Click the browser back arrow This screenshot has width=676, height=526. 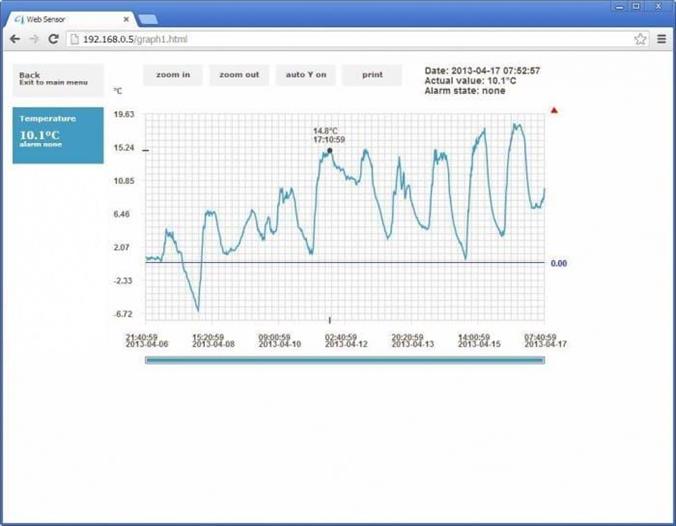click(14, 39)
